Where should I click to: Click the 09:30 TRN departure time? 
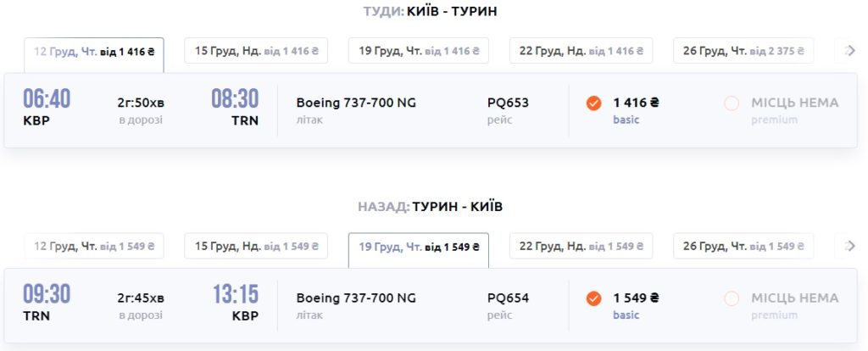tap(47, 294)
